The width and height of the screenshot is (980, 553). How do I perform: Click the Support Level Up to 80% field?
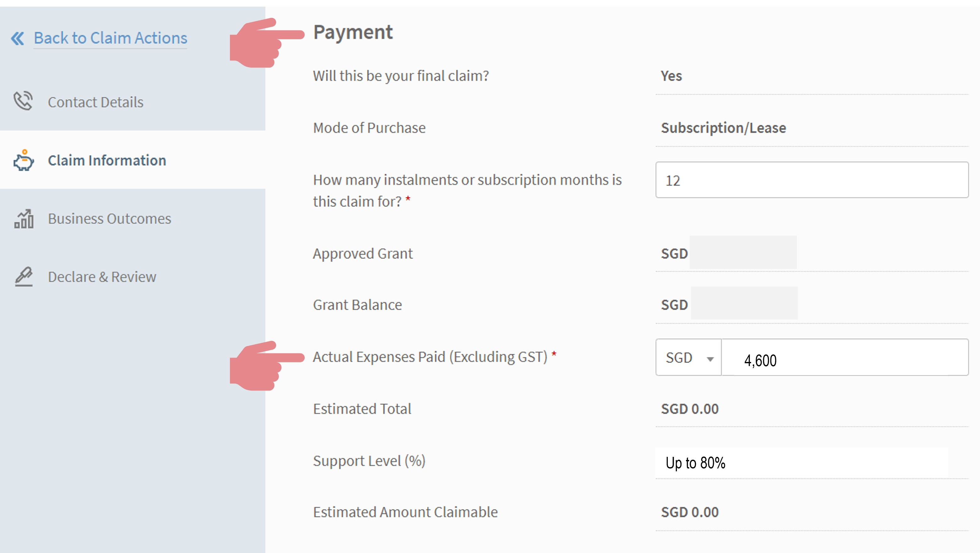(x=812, y=463)
